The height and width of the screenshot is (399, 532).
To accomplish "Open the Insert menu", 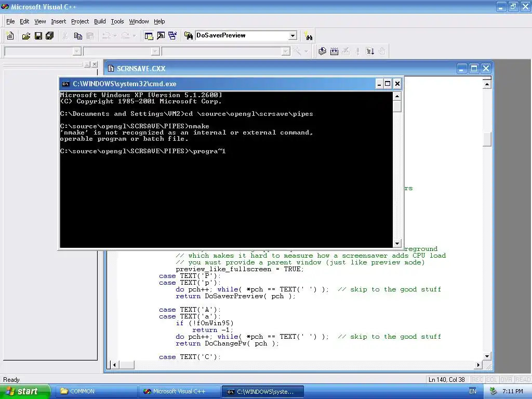I will (58, 21).
